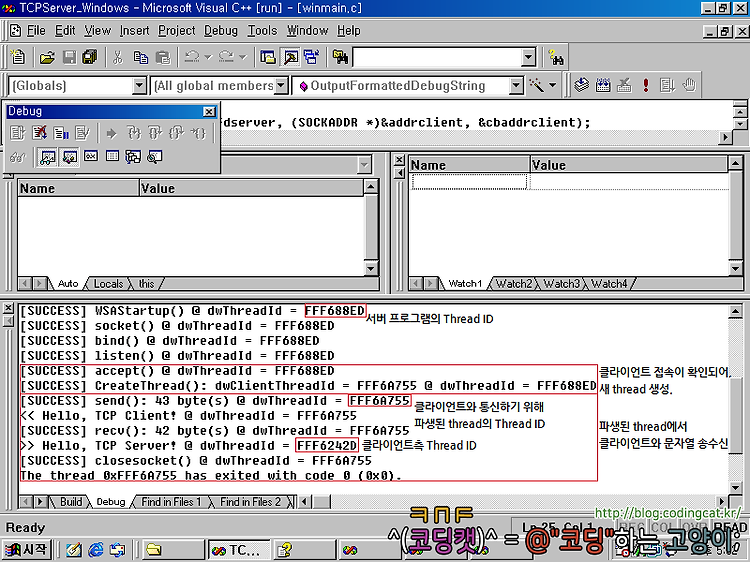Screen dimensions: 750x562
Task: Toggle the Disassembly window in Debug toolbar
Action: coord(154,156)
